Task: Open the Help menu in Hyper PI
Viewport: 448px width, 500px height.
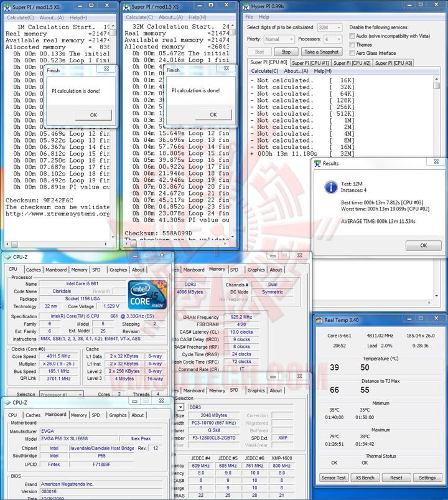Action: point(264,17)
